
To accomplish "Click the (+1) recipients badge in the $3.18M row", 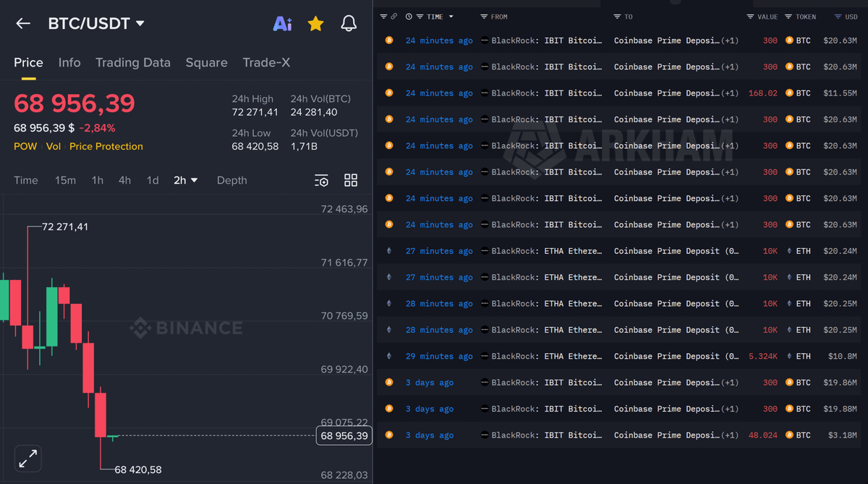I will [731, 435].
